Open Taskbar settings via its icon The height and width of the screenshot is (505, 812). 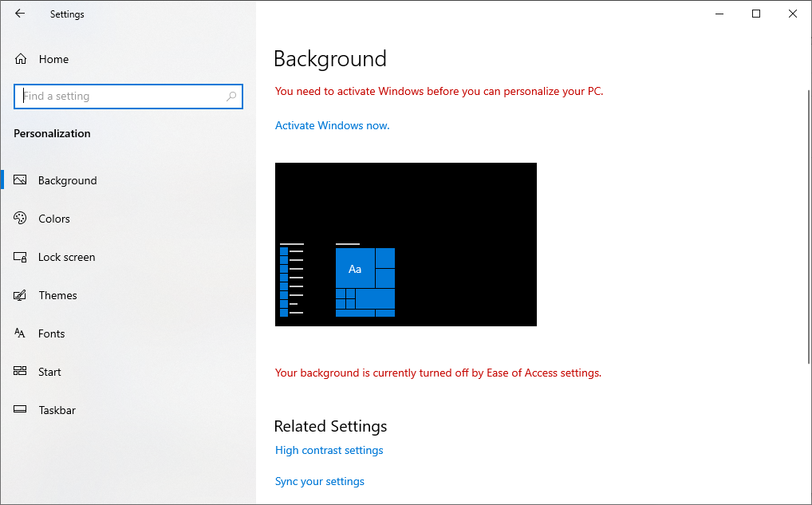[21, 409]
